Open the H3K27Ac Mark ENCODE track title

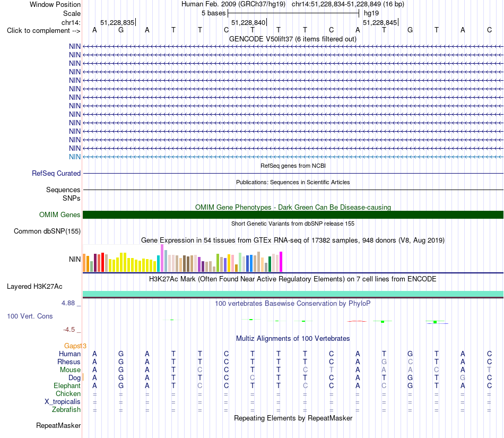292,279
